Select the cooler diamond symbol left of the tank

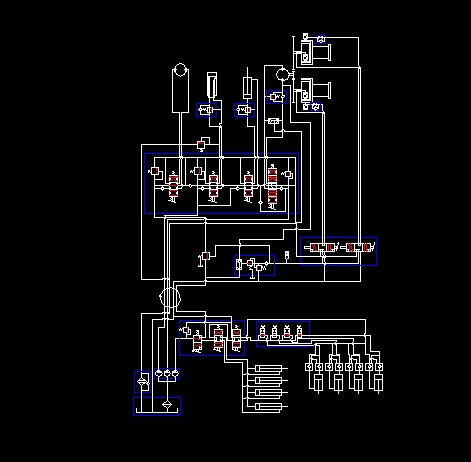click(x=143, y=382)
